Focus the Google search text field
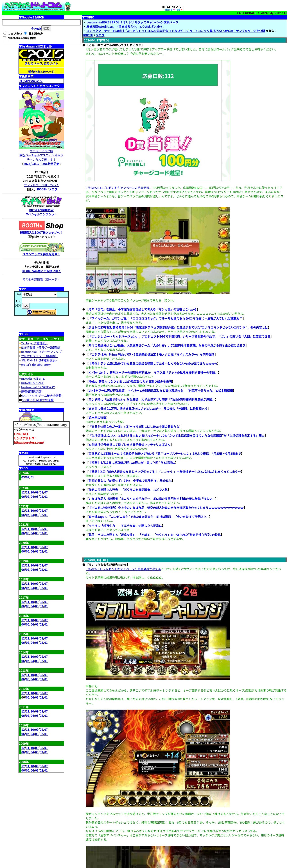Image resolution: width=289 pixels, height=868 pixels. [x=41, y=23]
